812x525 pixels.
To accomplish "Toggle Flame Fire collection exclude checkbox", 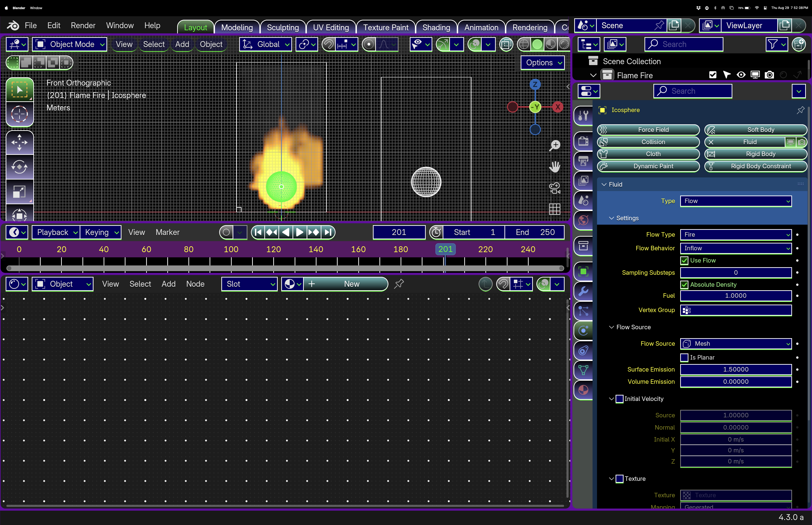I will 713,75.
